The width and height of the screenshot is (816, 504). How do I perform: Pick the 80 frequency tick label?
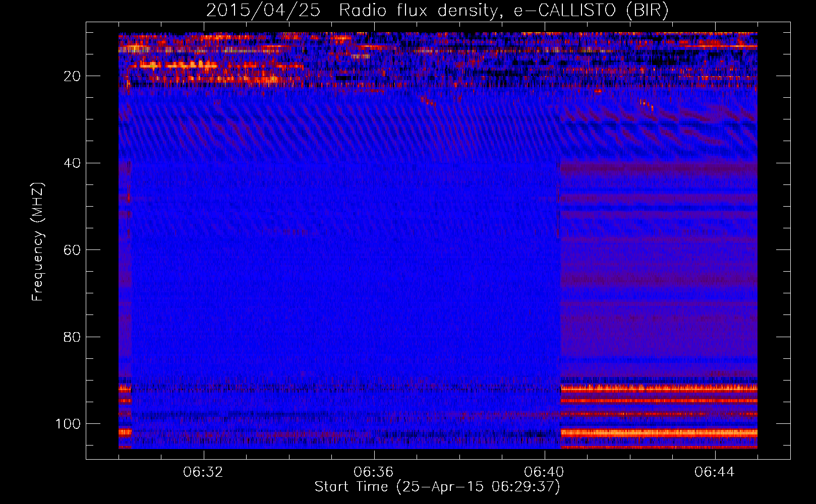(72, 337)
